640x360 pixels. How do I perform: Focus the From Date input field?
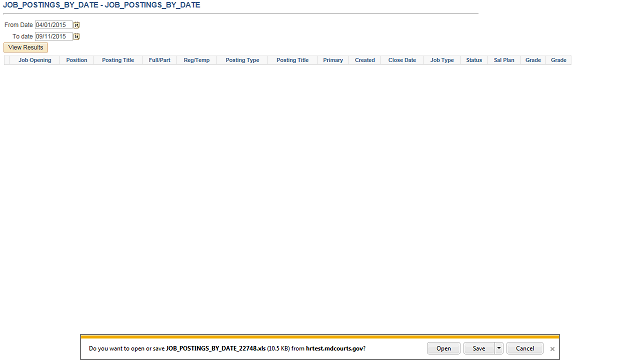click(54, 25)
